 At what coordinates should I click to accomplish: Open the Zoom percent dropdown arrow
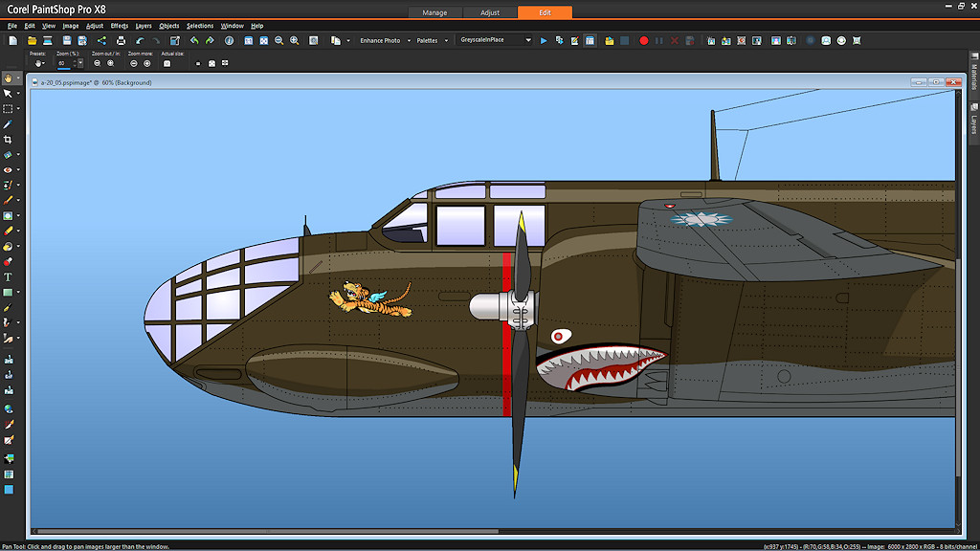pos(80,64)
